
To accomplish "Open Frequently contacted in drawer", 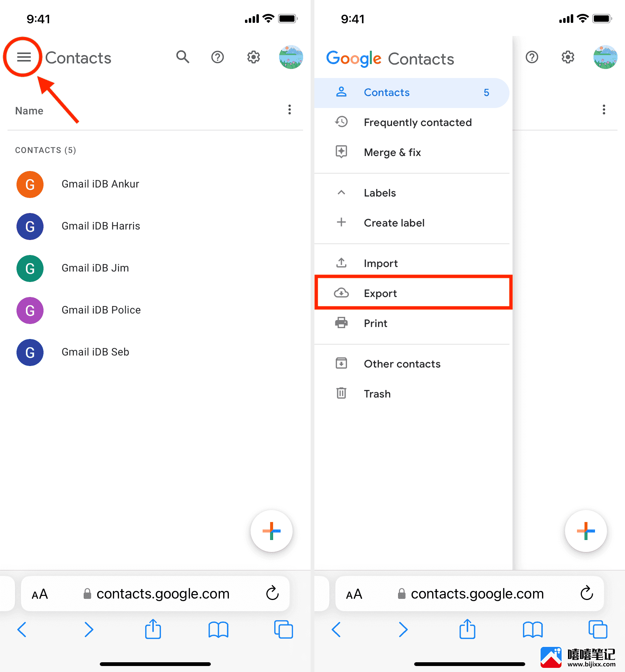I will pos(412,123).
